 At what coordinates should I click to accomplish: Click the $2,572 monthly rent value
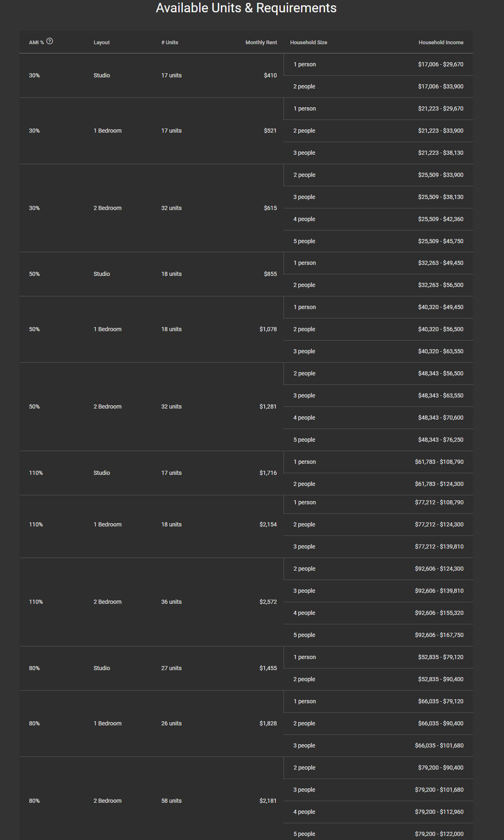pyautogui.click(x=268, y=602)
